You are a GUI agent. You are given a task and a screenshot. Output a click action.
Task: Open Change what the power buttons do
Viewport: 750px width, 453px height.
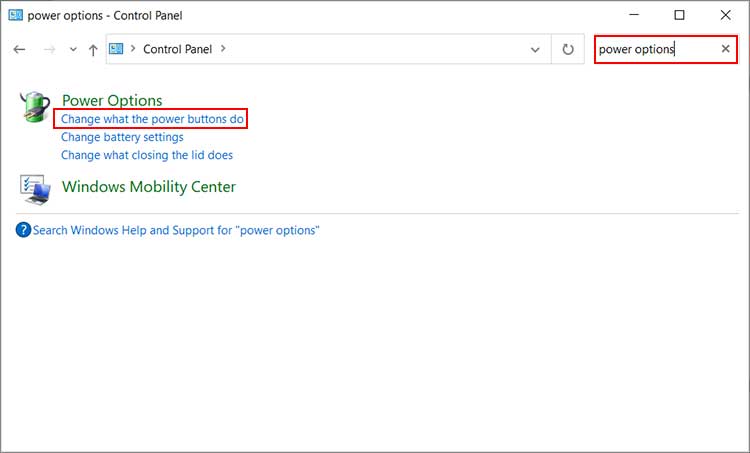(x=152, y=119)
